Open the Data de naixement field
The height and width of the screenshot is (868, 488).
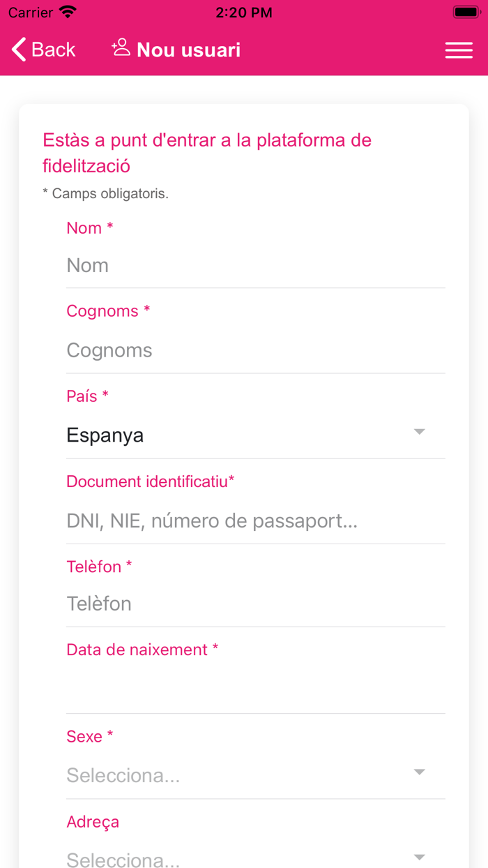tap(255, 687)
